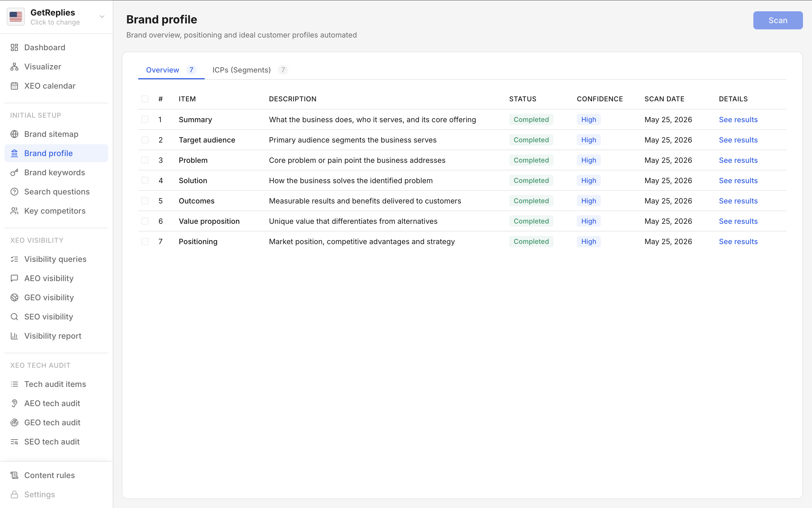
Task: Check the Problem row checkbox
Action: pos(145,160)
